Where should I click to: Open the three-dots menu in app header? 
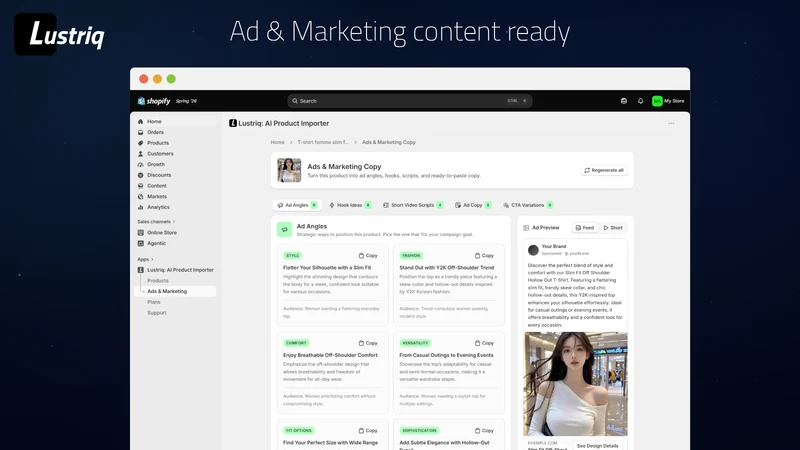pyautogui.click(x=671, y=123)
